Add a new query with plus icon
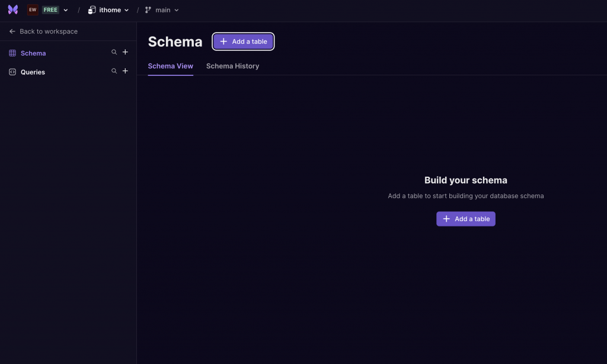The image size is (607, 364). tap(125, 71)
